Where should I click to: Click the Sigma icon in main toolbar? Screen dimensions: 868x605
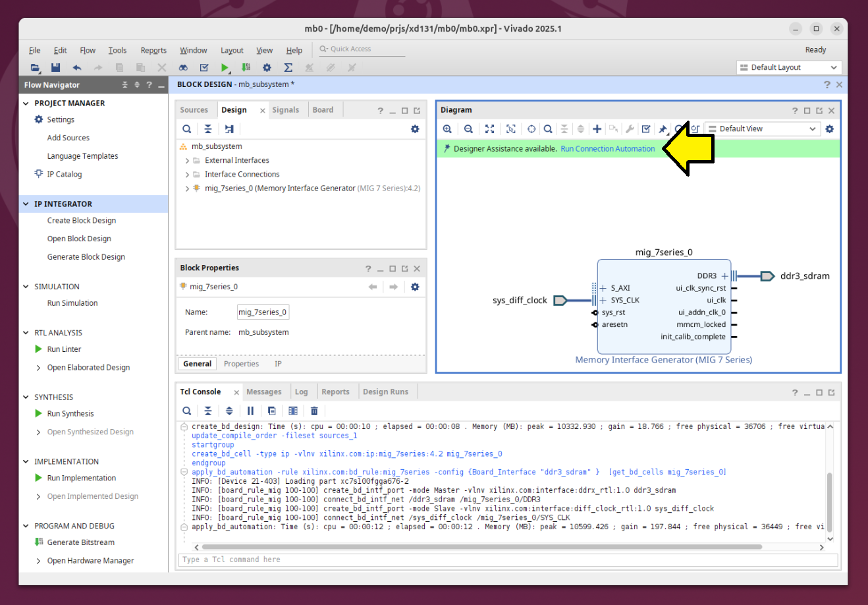tap(288, 67)
